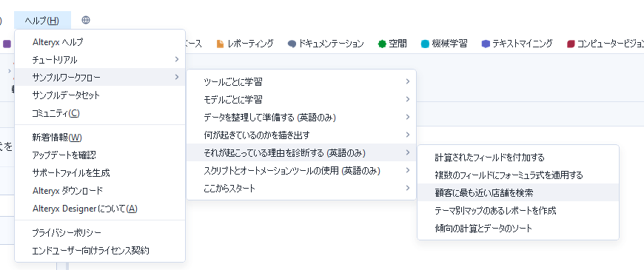Expand the サンプルワークフロー submenu arrow
Image resolution: width=644 pixels, height=270 pixels.
(177, 77)
